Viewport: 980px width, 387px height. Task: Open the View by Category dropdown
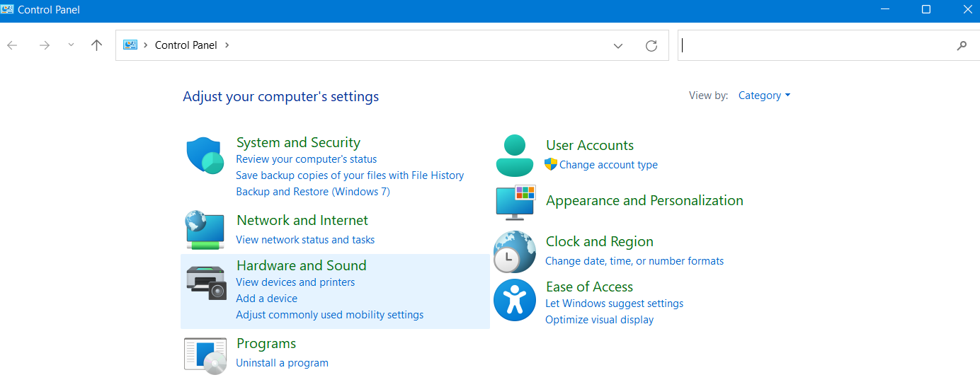click(x=764, y=96)
